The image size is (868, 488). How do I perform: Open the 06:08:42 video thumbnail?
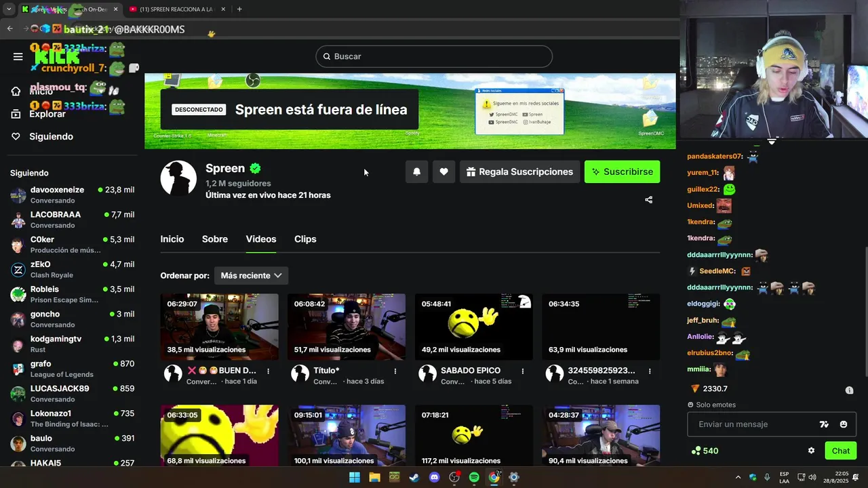click(x=347, y=327)
